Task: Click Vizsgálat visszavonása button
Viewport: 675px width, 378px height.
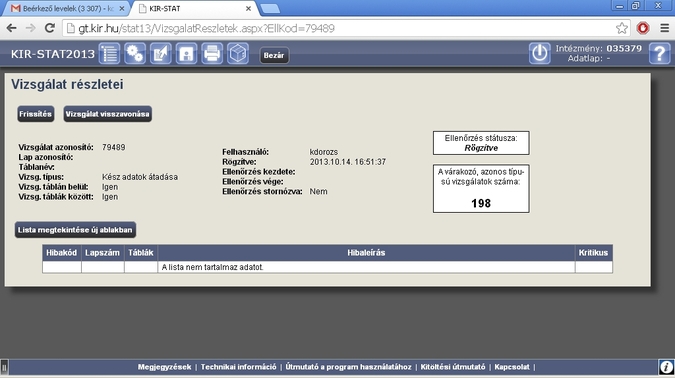Action: pos(108,114)
